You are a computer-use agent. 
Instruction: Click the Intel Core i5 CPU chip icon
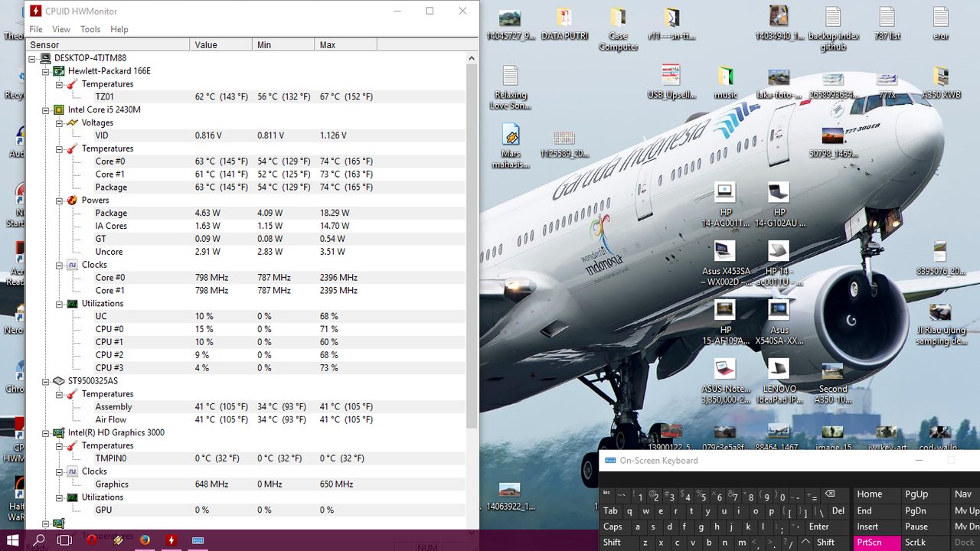click(59, 109)
